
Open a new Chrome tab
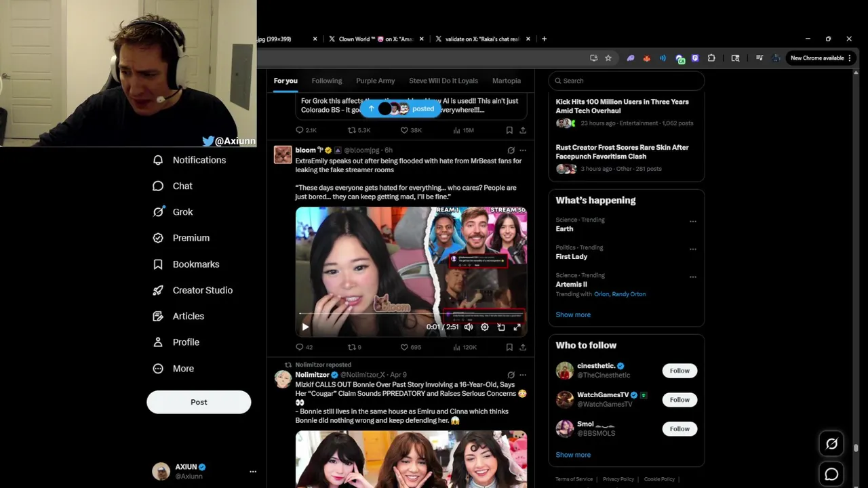pos(544,39)
